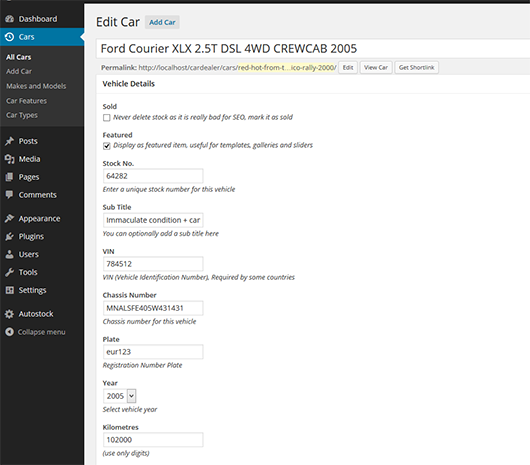Click the Get Shortlink button
Screen dimensions: 530x465
[416, 67]
